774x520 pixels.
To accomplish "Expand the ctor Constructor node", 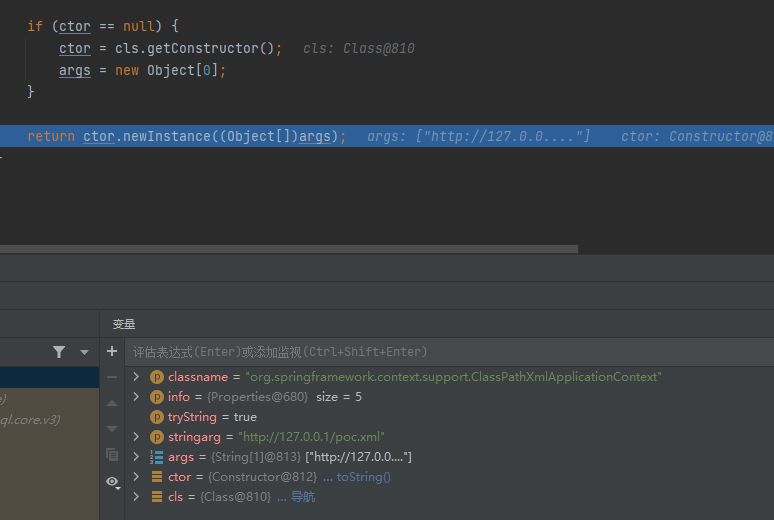I will point(136,477).
